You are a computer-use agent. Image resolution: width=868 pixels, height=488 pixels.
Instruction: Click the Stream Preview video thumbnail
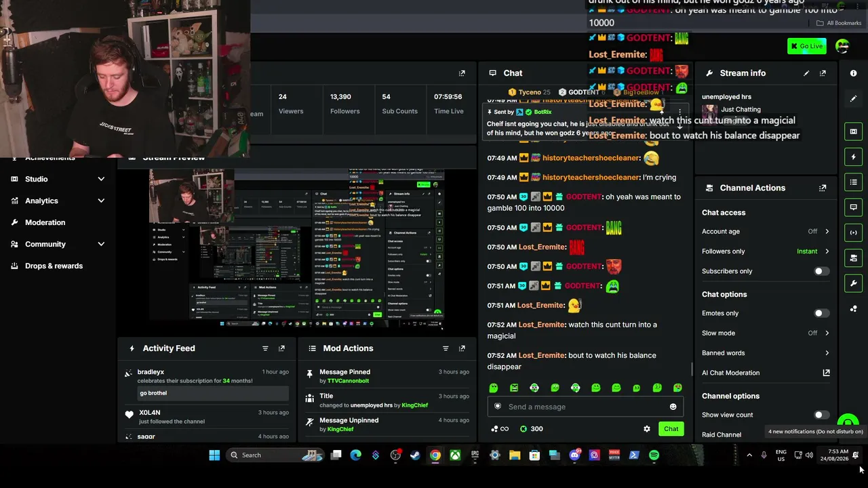[297, 249]
